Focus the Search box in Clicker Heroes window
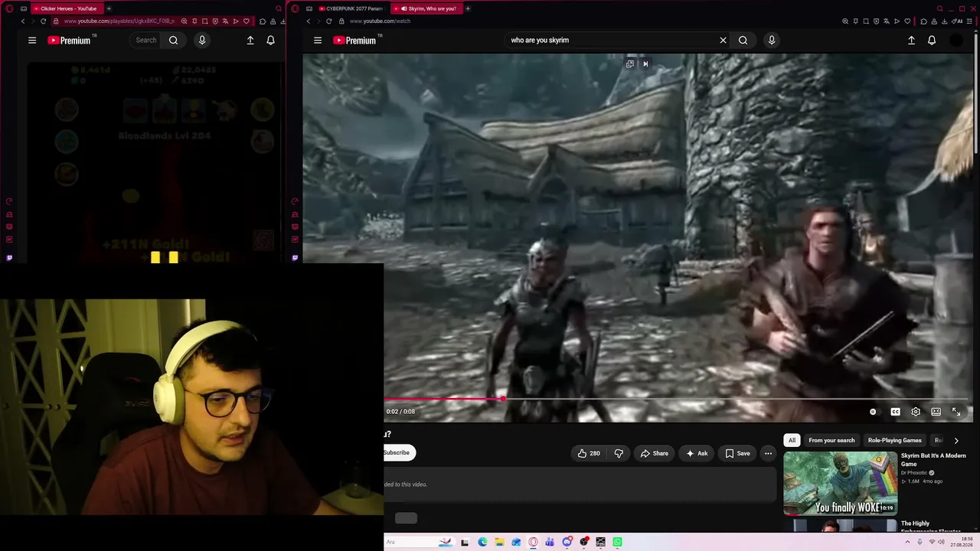This screenshot has width=980, height=551. 146,40
